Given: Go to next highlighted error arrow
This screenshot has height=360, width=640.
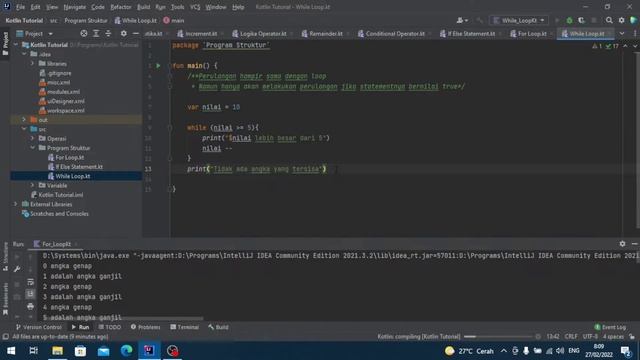Looking at the screenshot, I should pos(634,46).
